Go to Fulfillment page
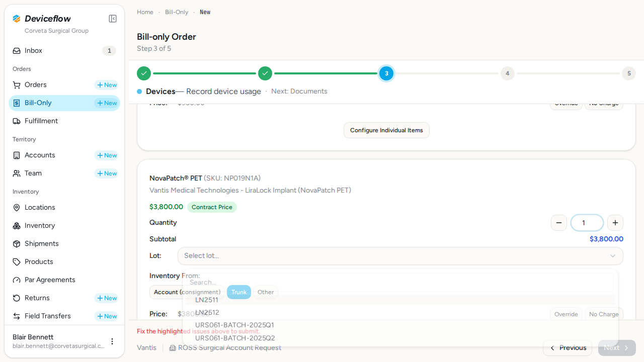The height and width of the screenshot is (362, 644). (x=64, y=121)
